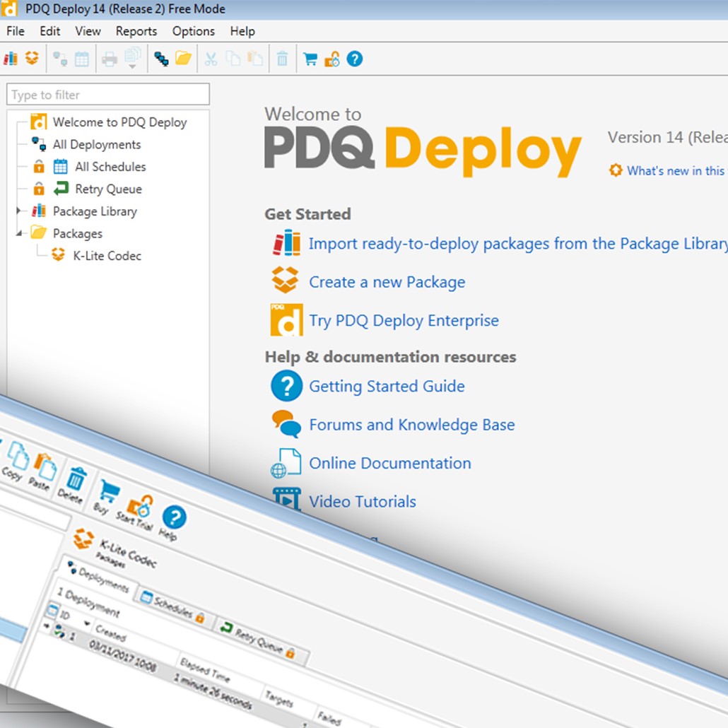
Task: Click the Print toolbar icon
Action: point(110,59)
